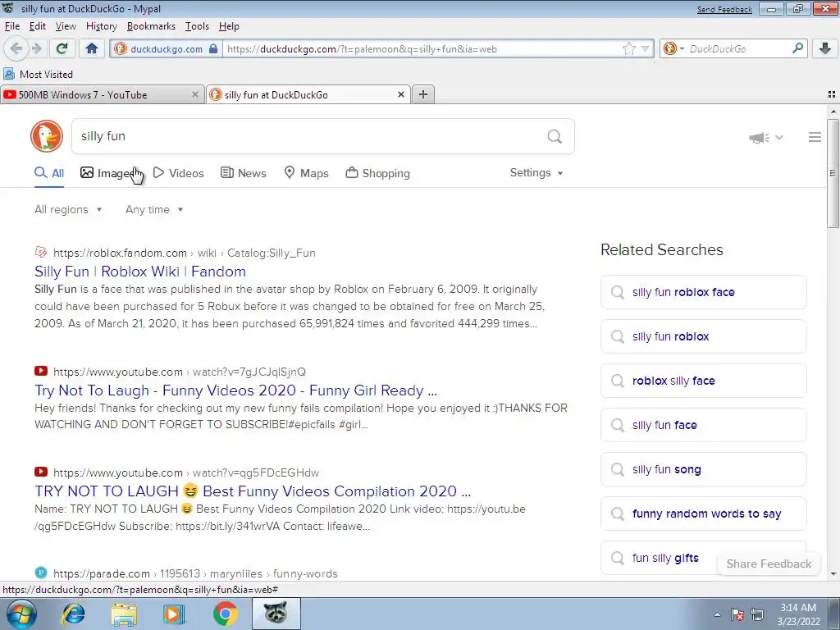Viewport: 840px width, 630px height.
Task: Reload the current page
Action: pyautogui.click(x=62, y=48)
